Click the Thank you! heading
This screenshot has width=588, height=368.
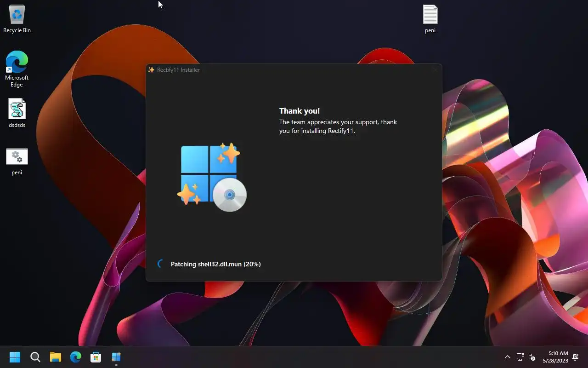300,111
